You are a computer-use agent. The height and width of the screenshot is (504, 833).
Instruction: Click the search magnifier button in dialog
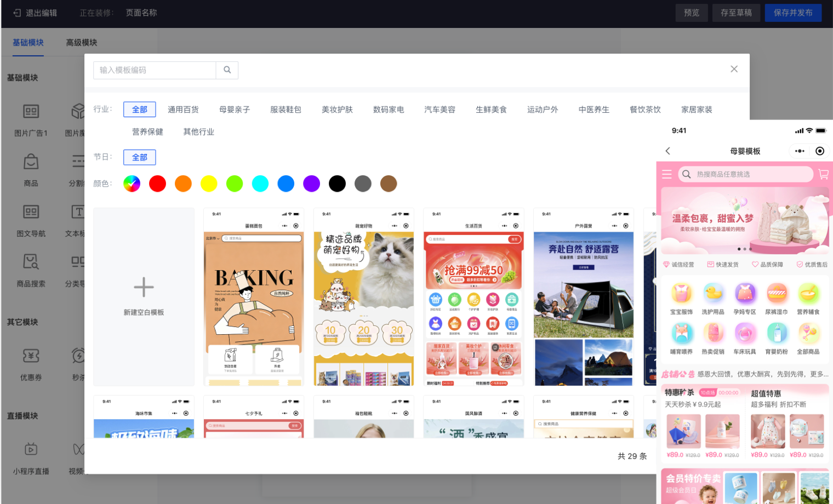coord(227,70)
